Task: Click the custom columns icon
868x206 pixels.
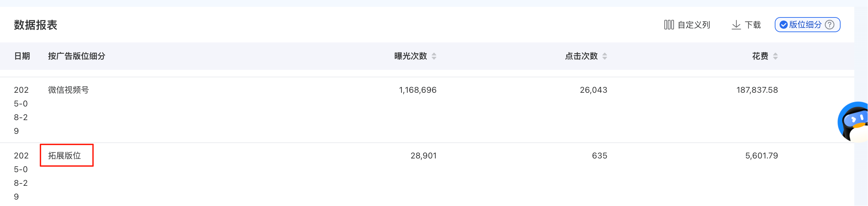Action: click(669, 25)
